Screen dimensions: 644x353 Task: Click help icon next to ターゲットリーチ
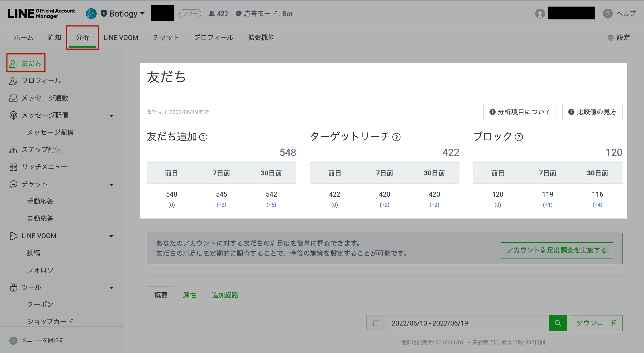(396, 137)
